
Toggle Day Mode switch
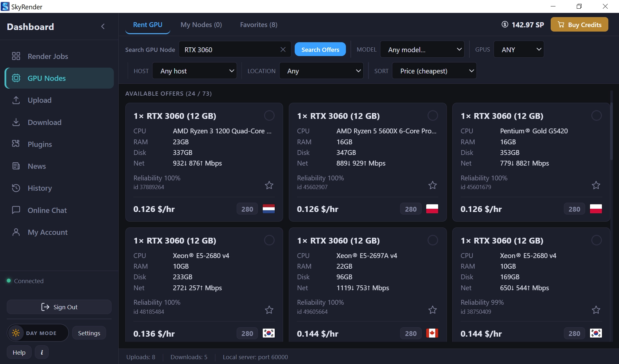click(x=38, y=333)
